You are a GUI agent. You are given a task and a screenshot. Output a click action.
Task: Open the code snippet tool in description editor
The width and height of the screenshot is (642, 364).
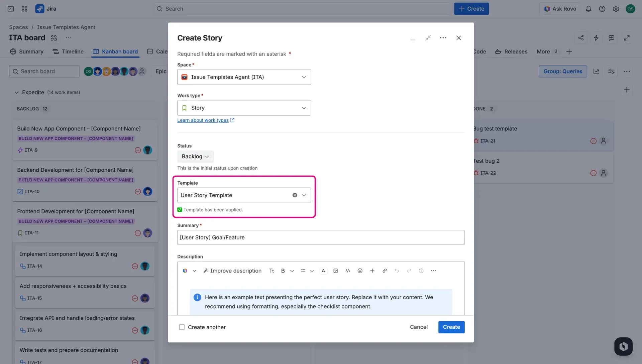tap(348, 270)
